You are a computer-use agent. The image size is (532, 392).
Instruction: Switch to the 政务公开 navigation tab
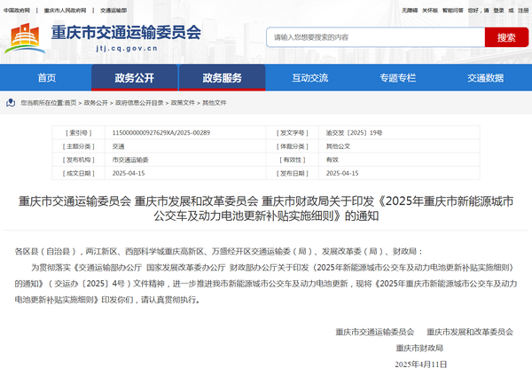coord(134,78)
